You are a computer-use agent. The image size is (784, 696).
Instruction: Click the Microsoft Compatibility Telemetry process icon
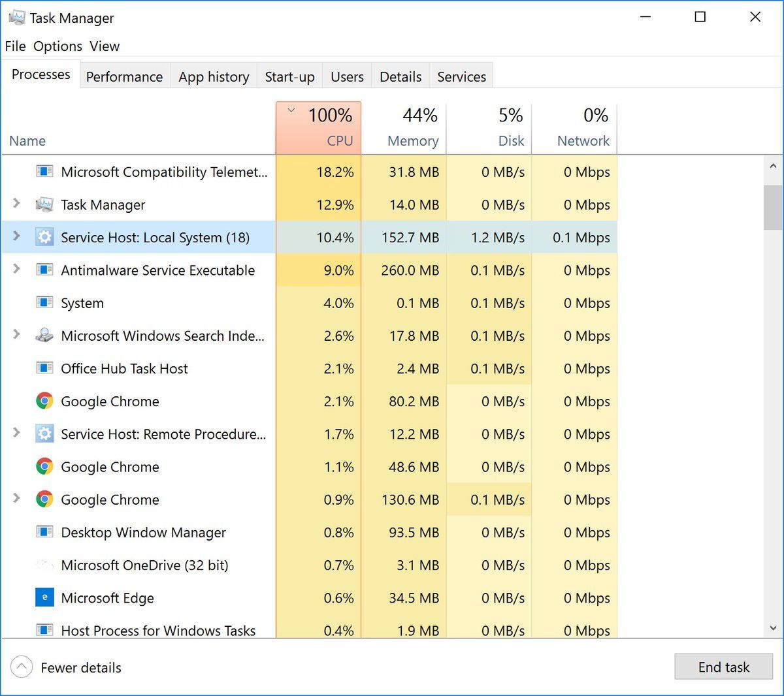pyautogui.click(x=44, y=172)
